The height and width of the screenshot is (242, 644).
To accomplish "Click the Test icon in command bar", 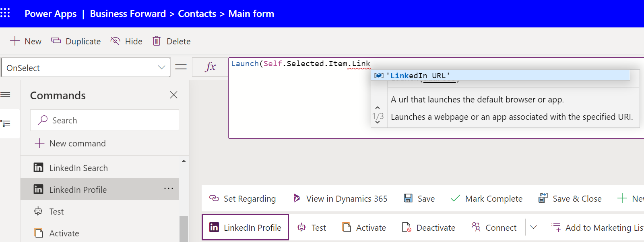I will pyautogui.click(x=301, y=227).
